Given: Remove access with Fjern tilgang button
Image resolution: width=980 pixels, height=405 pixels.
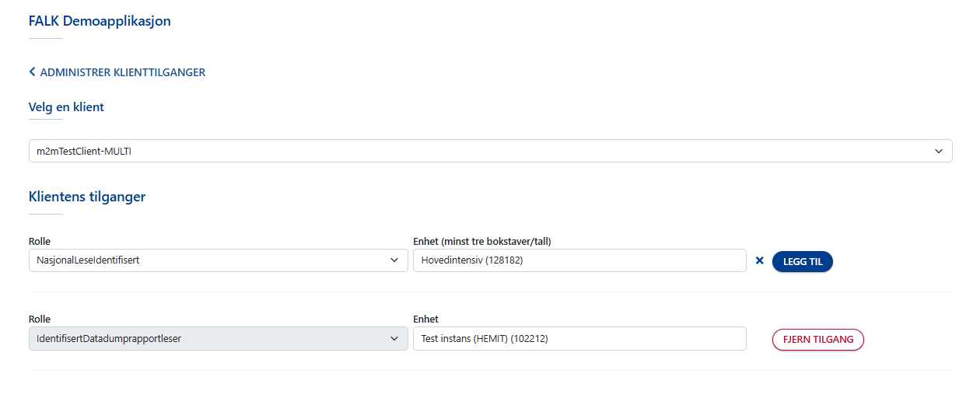Looking at the screenshot, I should click(x=817, y=340).
